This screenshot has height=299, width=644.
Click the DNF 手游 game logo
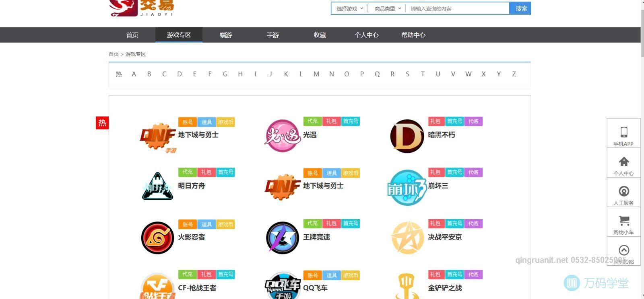(158, 138)
